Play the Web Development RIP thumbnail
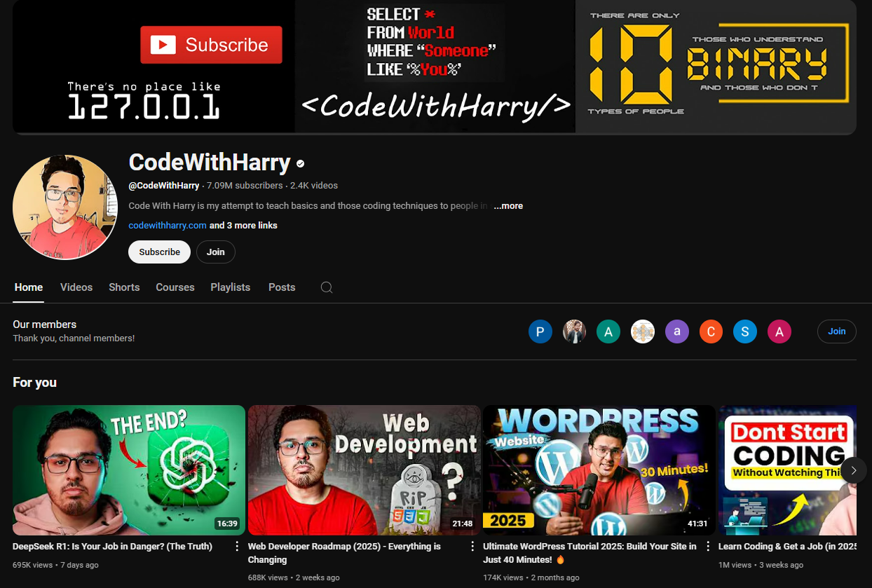Image resolution: width=872 pixels, height=588 pixels. (x=365, y=470)
